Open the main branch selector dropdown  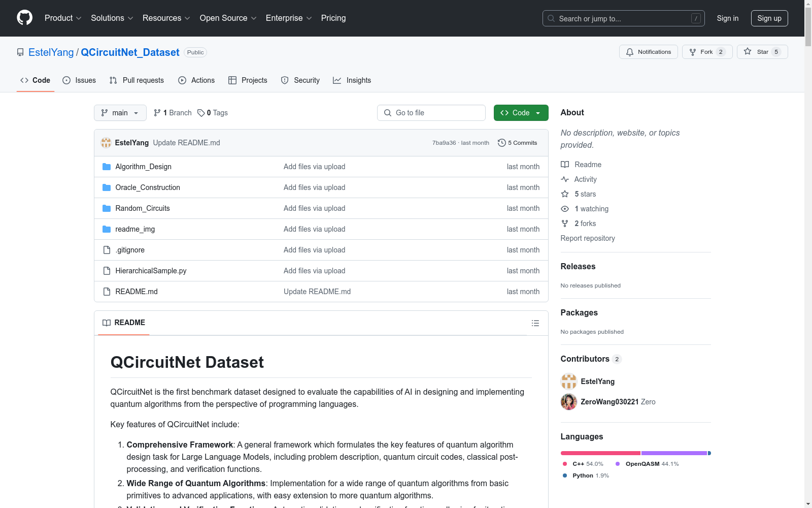120,113
